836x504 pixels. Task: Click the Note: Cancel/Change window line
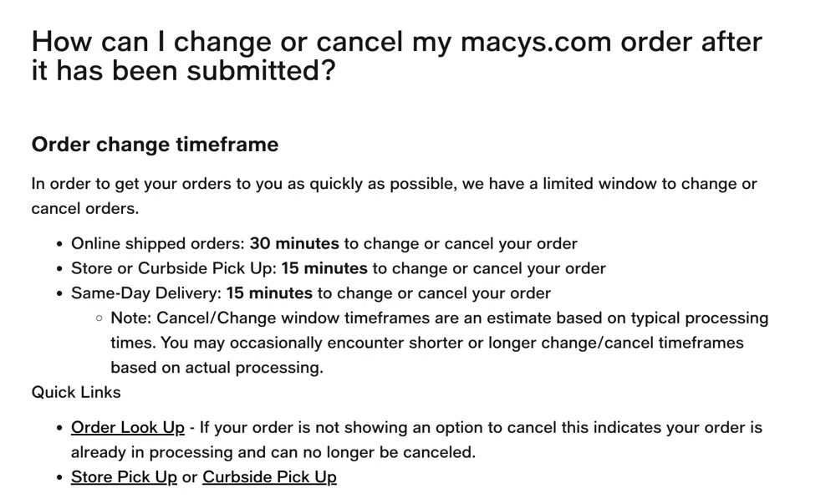pyautogui.click(x=439, y=318)
